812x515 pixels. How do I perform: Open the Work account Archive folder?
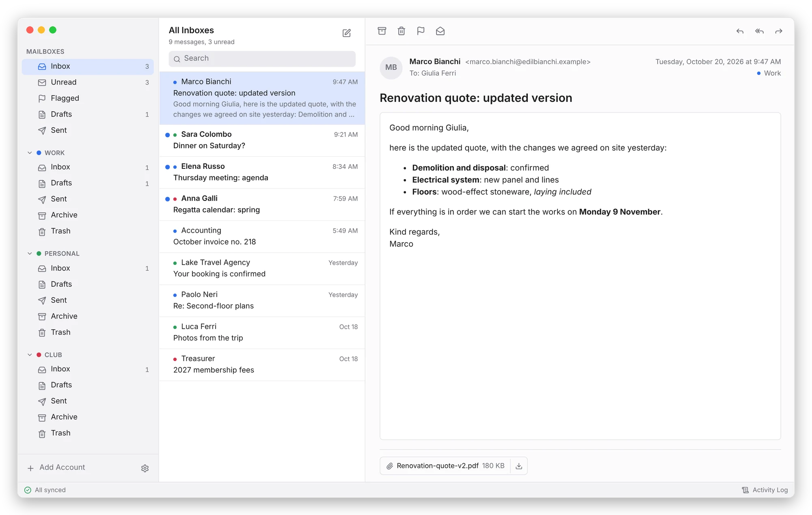pos(88,215)
